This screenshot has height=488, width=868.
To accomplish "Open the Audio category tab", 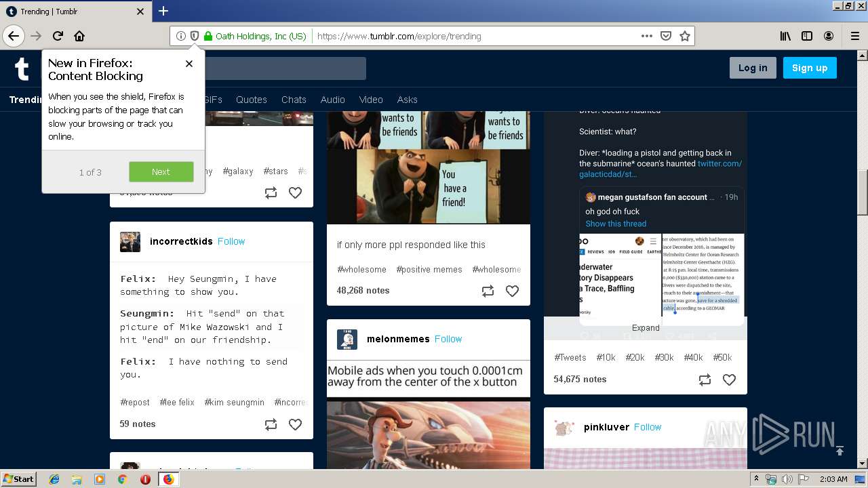I will click(x=333, y=100).
